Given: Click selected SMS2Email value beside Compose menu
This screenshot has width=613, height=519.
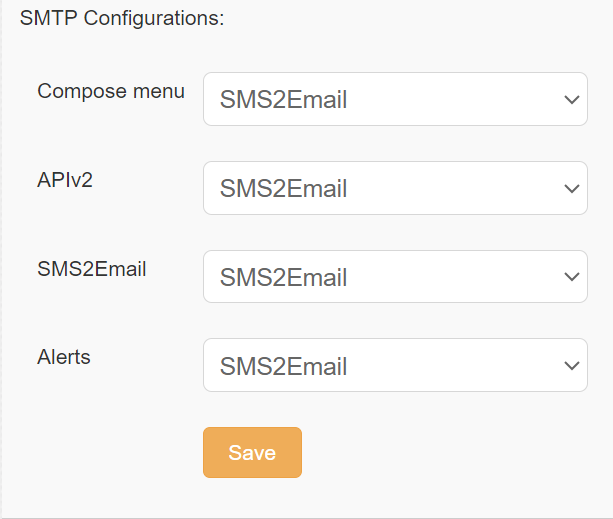Looking at the screenshot, I should pyautogui.click(x=283, y=99).
